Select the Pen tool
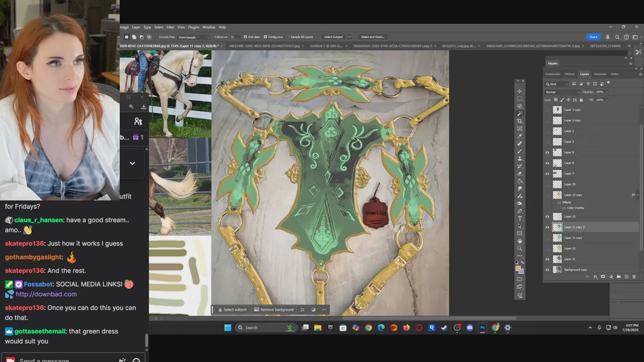 click(x=520, y=211)
